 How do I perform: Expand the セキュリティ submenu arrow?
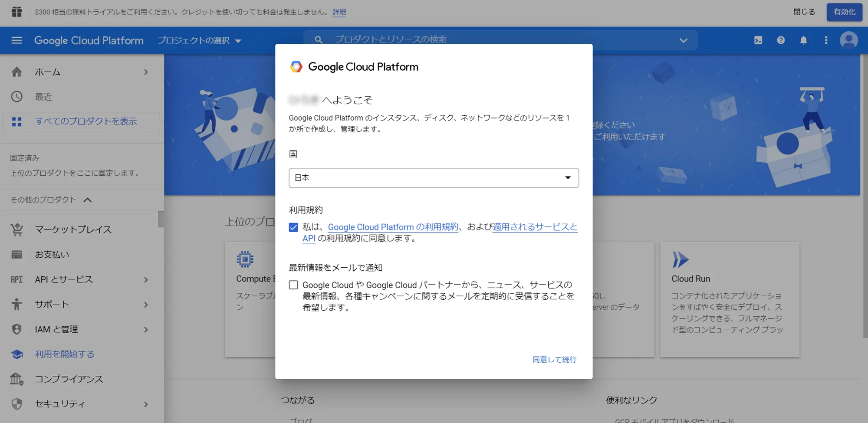tap(146, 404)
